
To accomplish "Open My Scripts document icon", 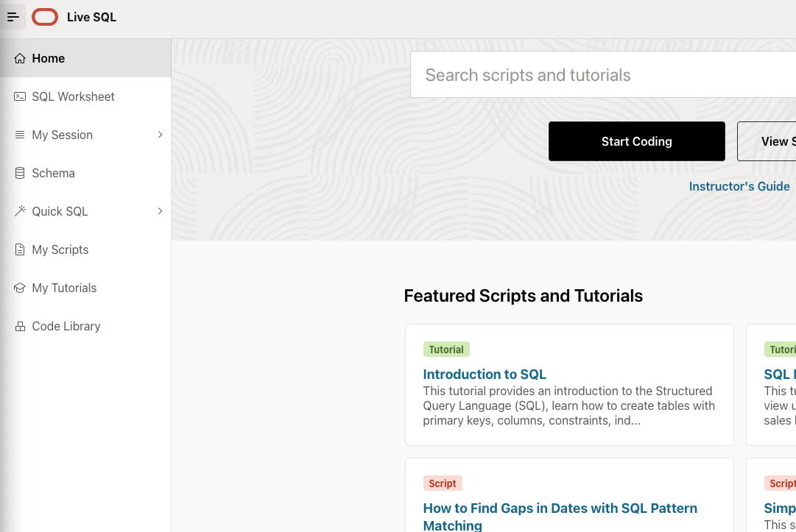I will (x=20, y=249).
